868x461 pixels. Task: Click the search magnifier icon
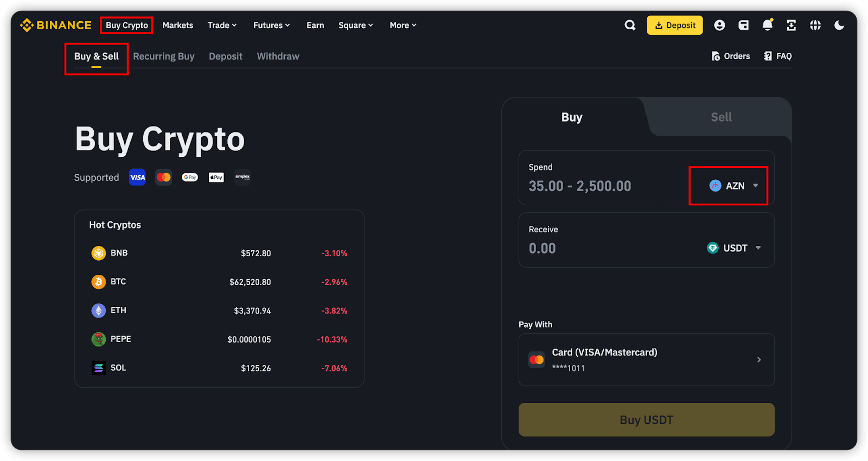pos(630,25)
